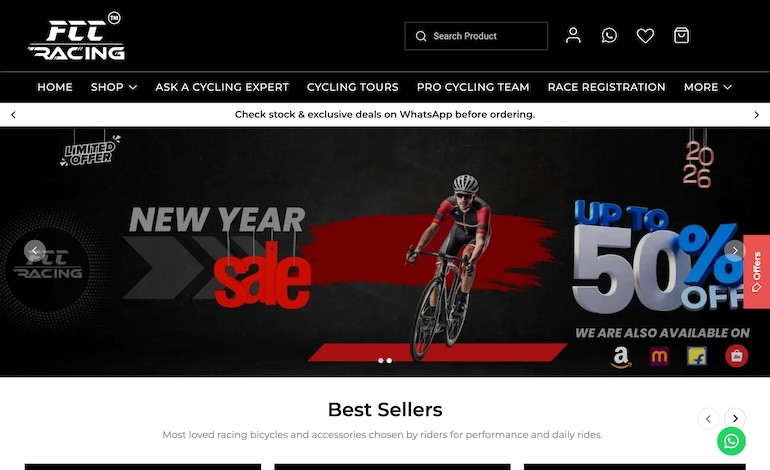Screen dimensions: 770x470
Task: Open the red Offers side tab
Action: tap(756, 272)
